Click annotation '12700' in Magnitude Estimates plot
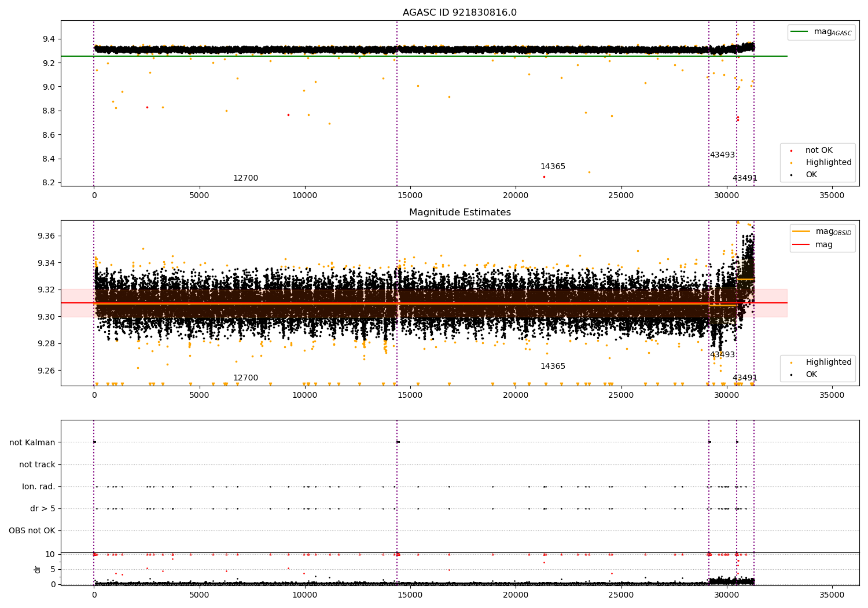Viewport: 868px width, 608px height. (245, 378)
